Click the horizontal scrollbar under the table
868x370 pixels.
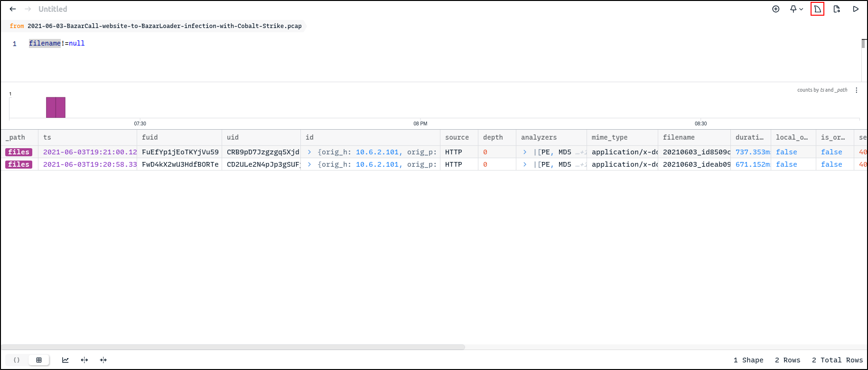(233, 347)
